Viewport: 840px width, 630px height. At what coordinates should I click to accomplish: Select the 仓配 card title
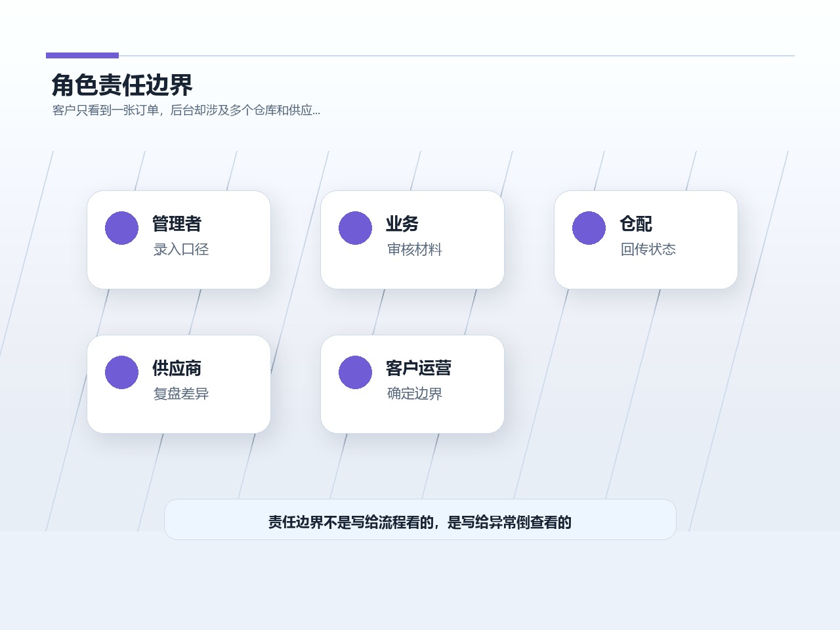tap(636, 224)
